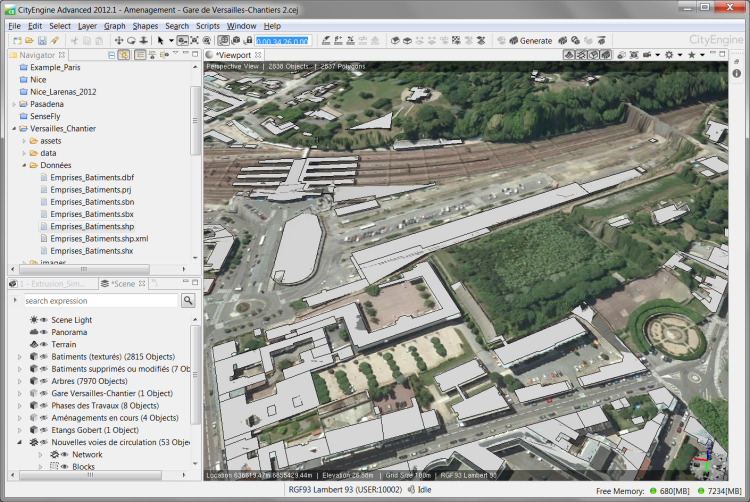Select the Scale tool in the toolbar
Image resolution: width=750 pixels, height=502 pixels.
click(x=143, y=41)
